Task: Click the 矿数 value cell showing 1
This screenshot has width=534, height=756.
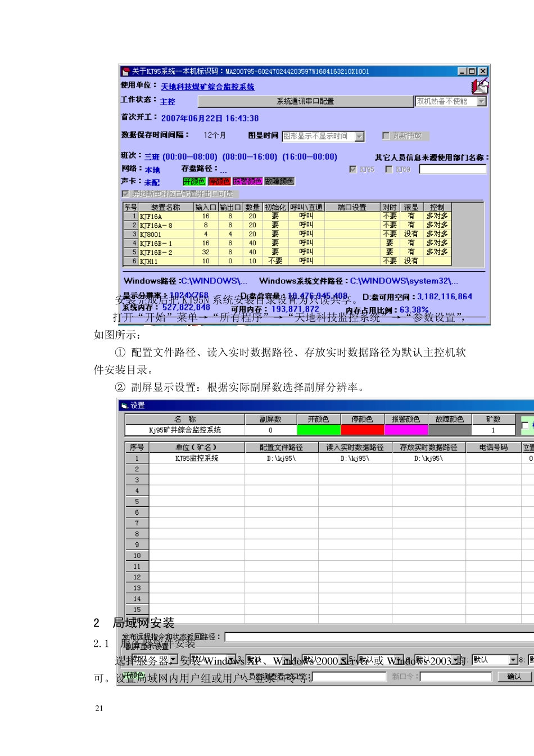Action: pyautogui.click(x=494, y=430)
